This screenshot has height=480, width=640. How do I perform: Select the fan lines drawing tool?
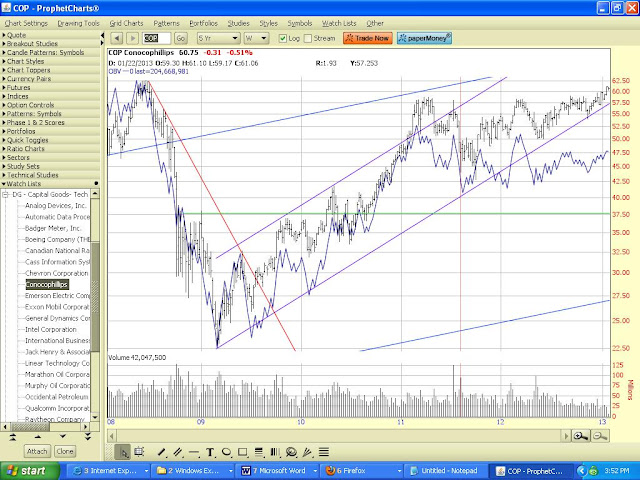(x=307, y=452)
